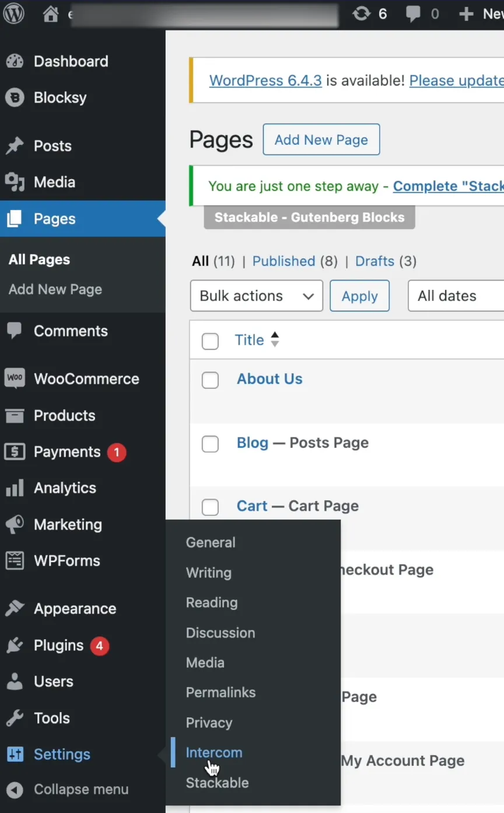
Task: Expand the All dates filter dropdown
Action: tap(455, 296)
